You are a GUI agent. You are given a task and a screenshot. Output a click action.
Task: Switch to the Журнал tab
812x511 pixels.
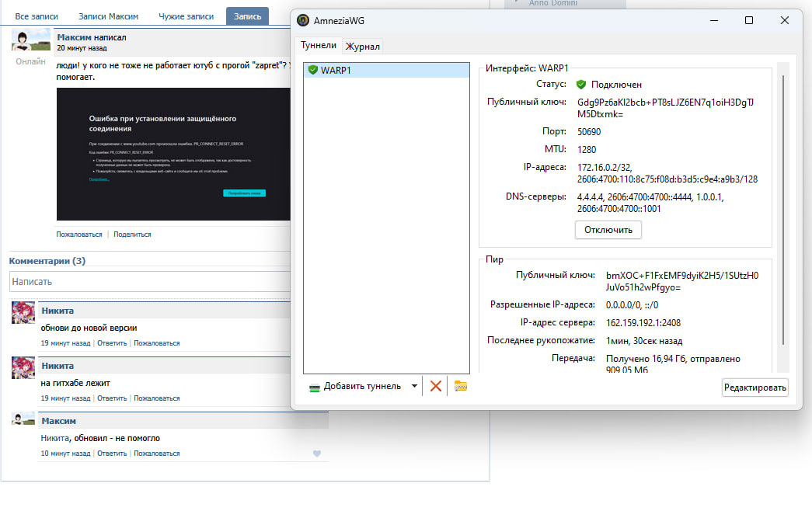pos(363,47)
